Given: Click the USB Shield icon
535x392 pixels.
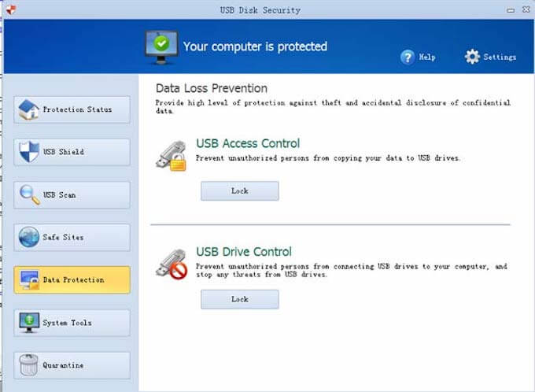Looking at the screenshot, I should click(x=28, y=152).
